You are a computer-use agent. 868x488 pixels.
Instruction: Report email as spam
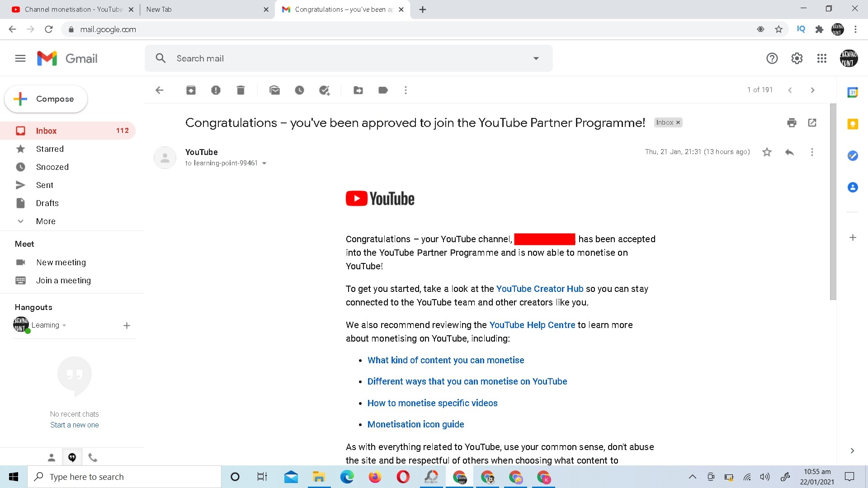(216, 90)
